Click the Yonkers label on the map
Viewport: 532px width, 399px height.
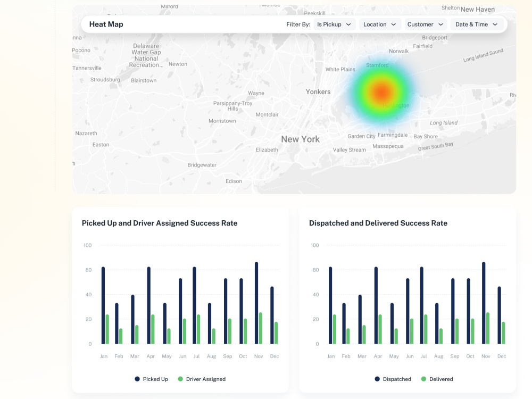[318, 92]
